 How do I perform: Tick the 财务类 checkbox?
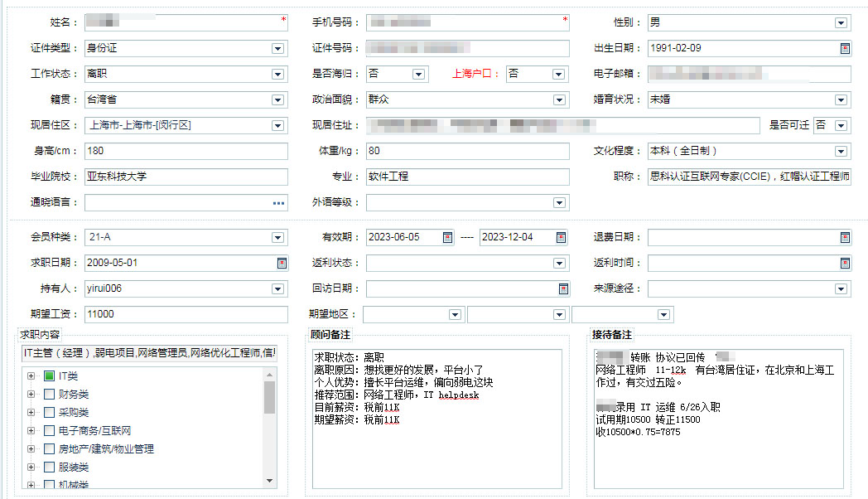click(49, 395)
